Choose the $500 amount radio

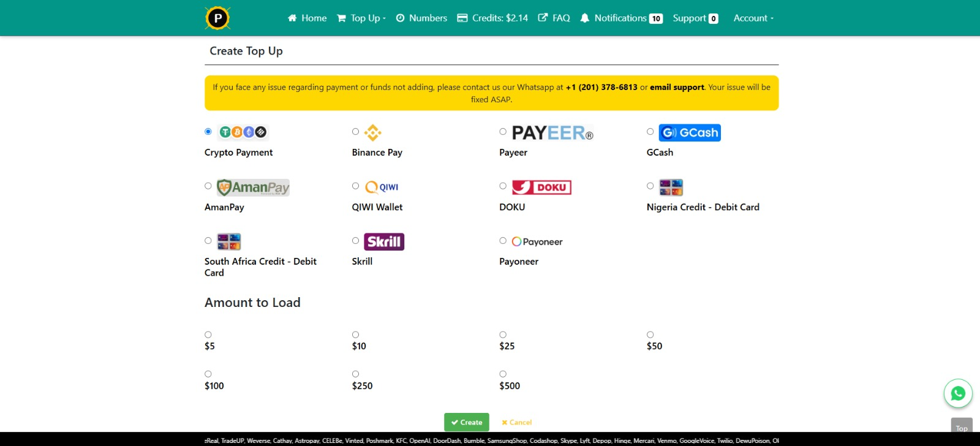[x=503, y=374]
